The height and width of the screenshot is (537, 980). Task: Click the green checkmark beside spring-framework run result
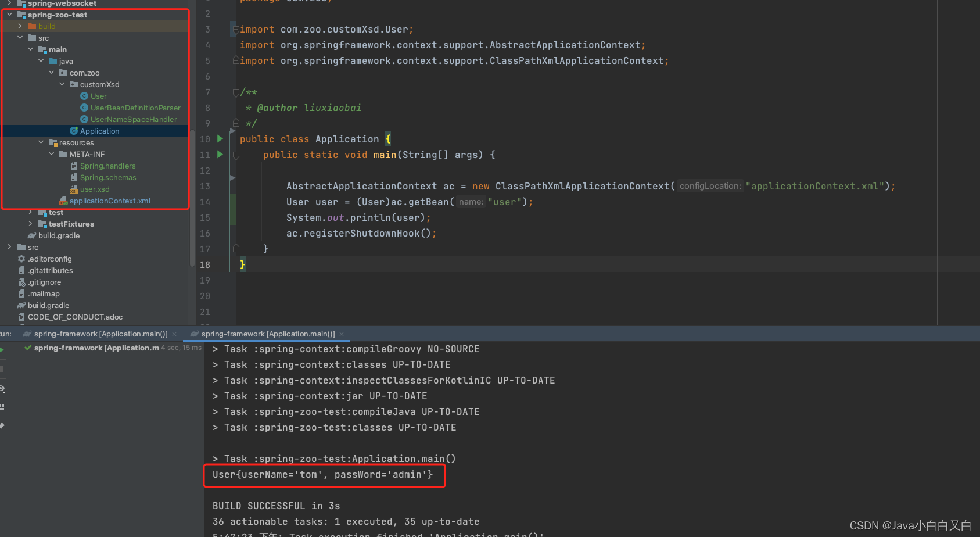point(27,348)
